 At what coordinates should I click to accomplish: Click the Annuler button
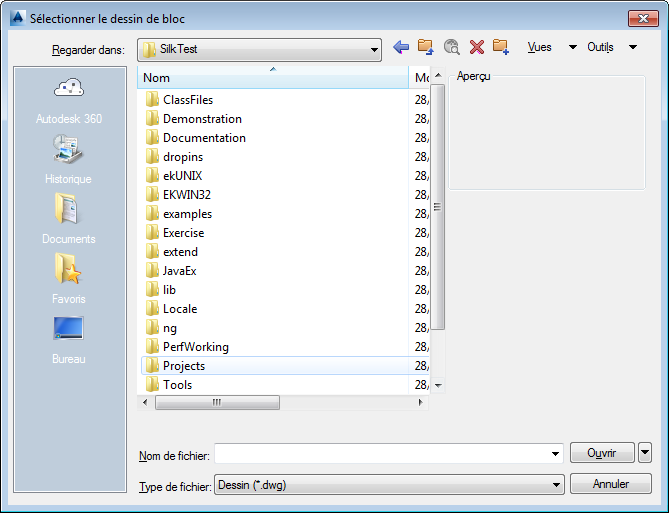click(611, 484)
